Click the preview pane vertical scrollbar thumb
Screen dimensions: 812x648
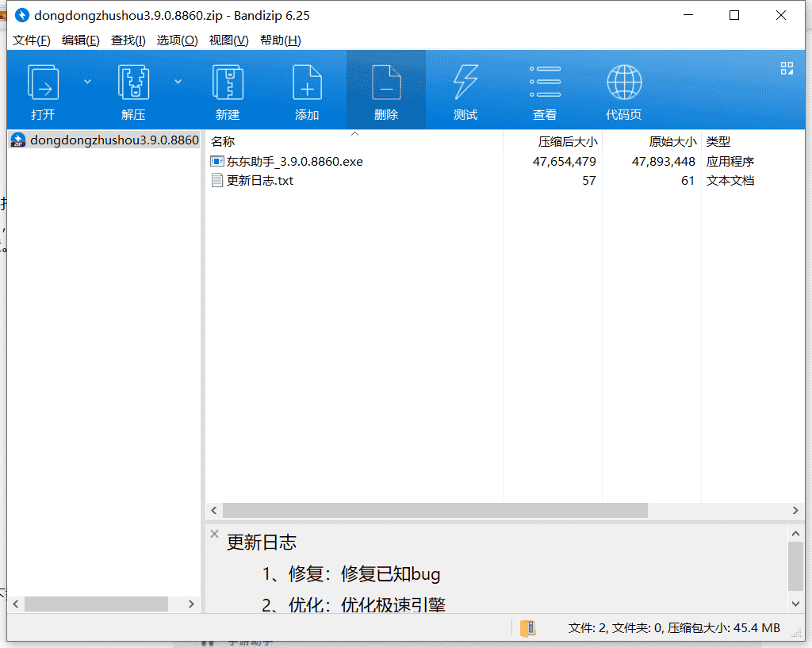tap(796, 566)
